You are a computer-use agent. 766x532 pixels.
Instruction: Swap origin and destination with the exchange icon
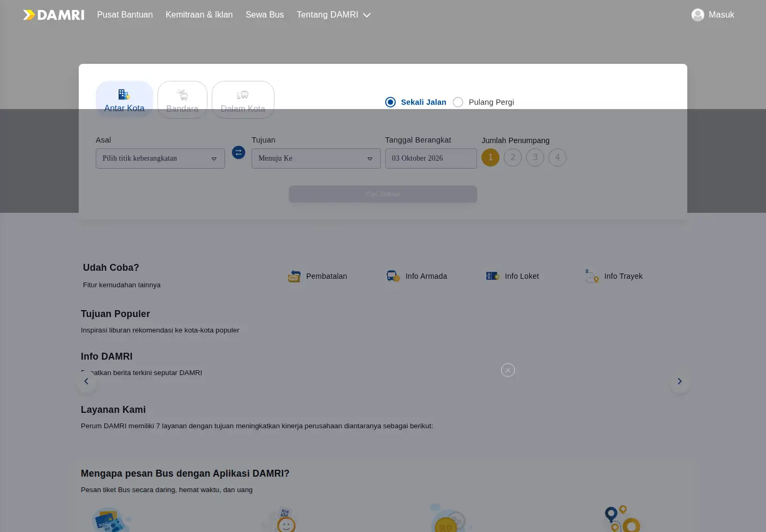pyautogui.click(x=239, y=153)
